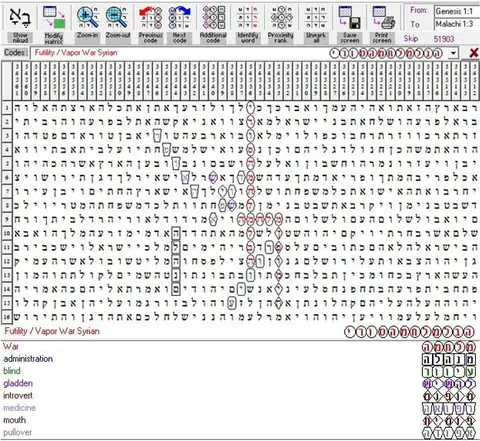Screen dimensions: 480x441
Task: Click the Proximity rank label button
Action: (281, 38)
